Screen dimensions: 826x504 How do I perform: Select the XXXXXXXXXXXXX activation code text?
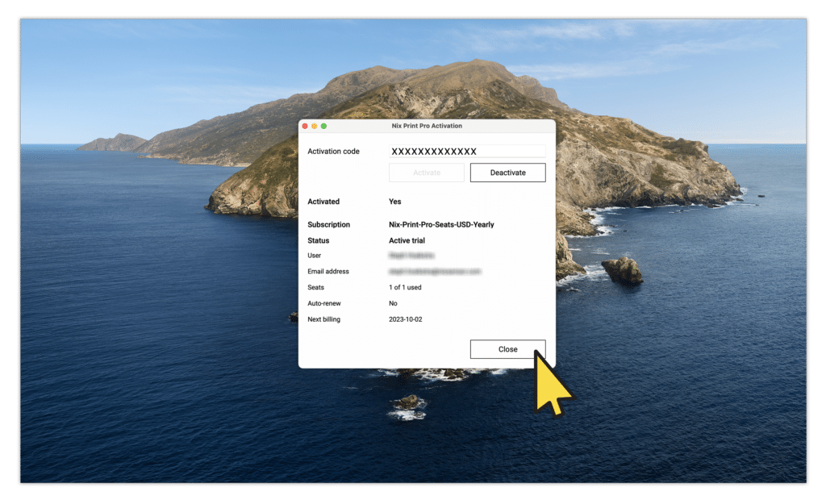click(x=433, y=151)
